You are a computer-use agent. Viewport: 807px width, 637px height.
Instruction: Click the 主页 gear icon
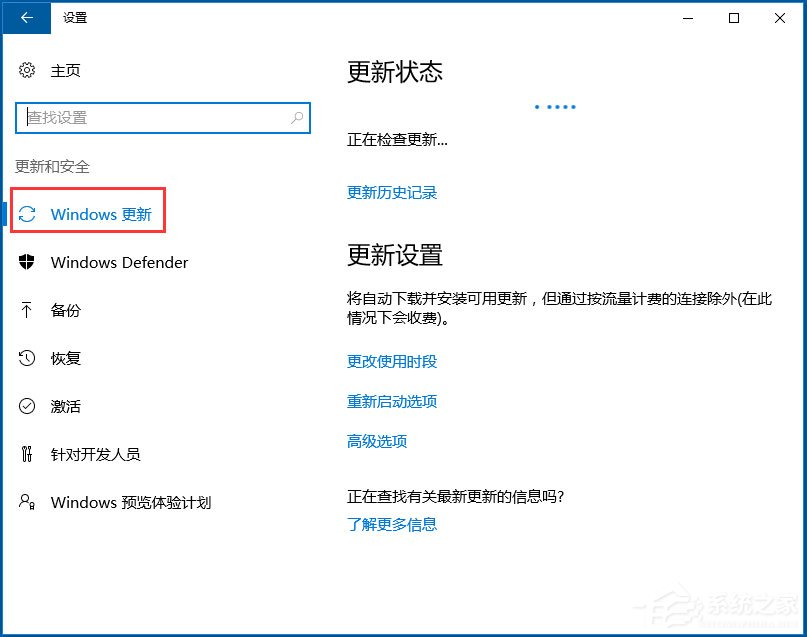pyautogui.click(x=25, y=70)
